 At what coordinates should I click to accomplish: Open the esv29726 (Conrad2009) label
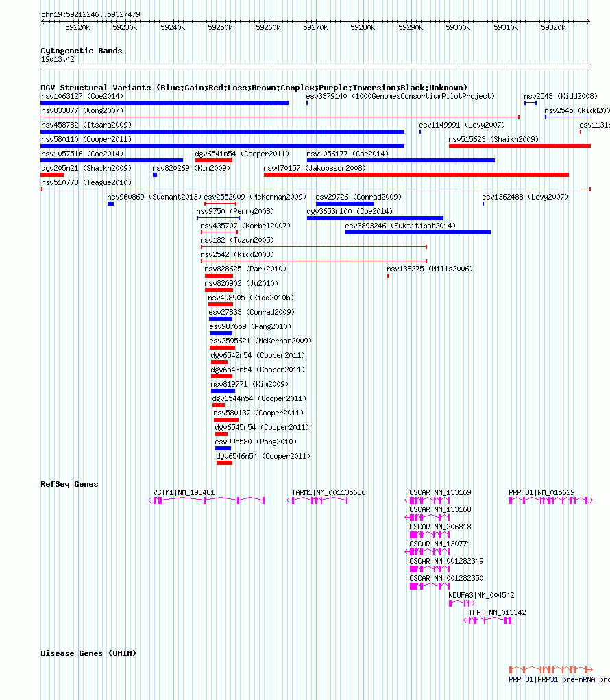(x=358, y=197)
